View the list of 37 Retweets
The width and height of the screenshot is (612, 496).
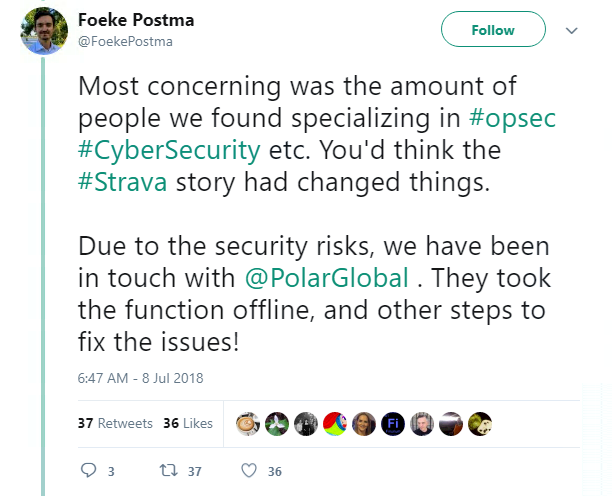pyautogui.click(x=115, y=423)
